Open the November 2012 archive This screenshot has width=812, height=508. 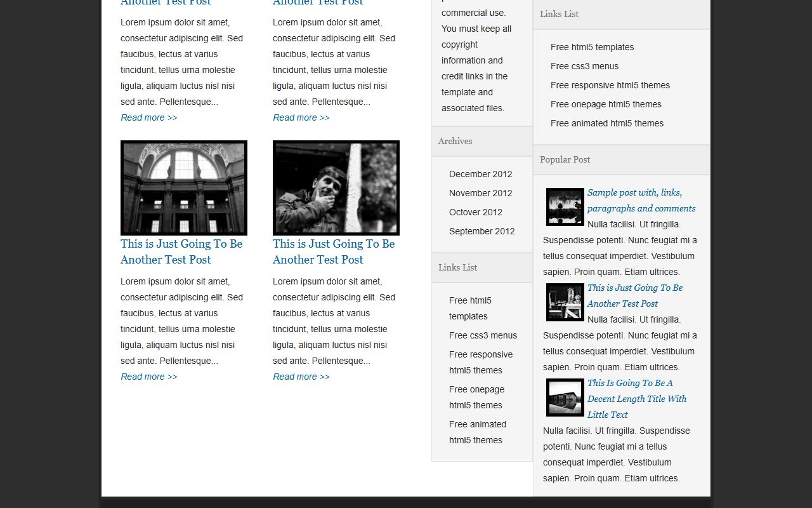481,193
